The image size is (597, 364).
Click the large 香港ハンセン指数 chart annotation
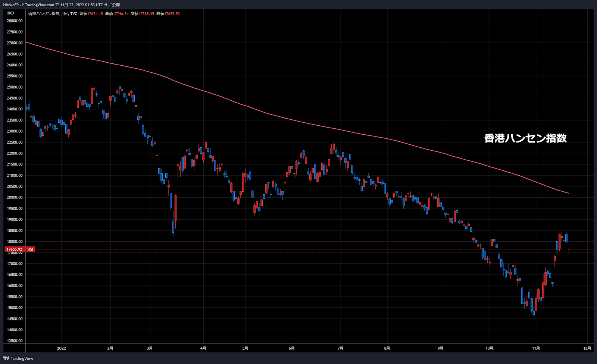(525, 138)
